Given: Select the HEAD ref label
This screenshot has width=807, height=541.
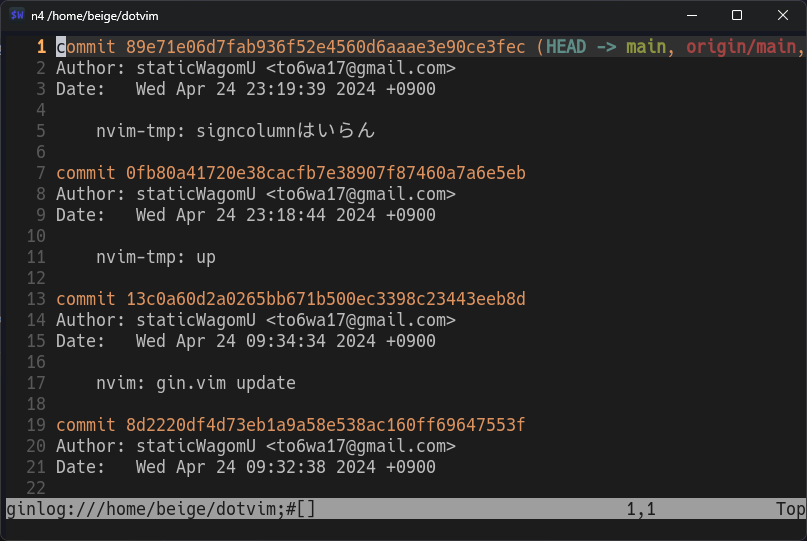Looking at the screenshot, I should 566,47.
